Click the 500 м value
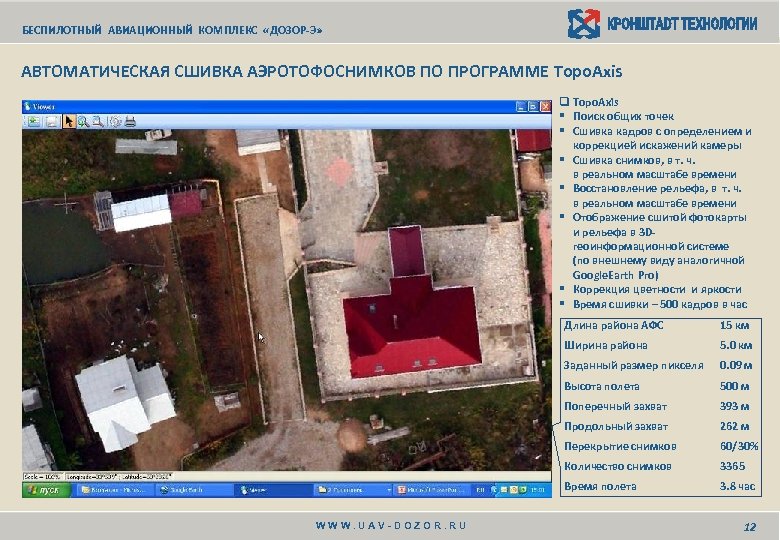The width and height of the screenshot is (780, 540). coord(734,386)
